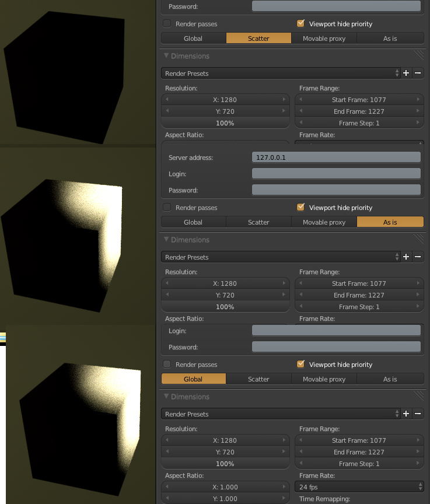The image size is (430, 504).
Task: Add render preset in As is-active panel
Action: click(406, 257)
